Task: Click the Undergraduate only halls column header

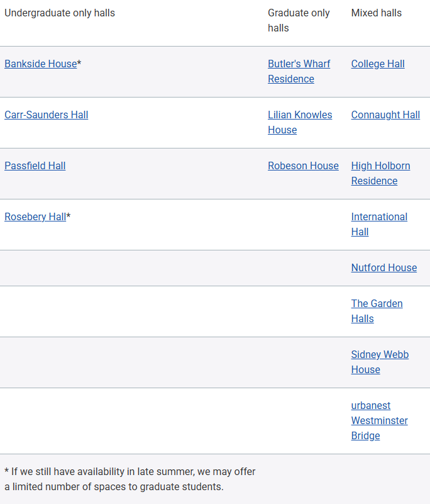Action: 60,13
